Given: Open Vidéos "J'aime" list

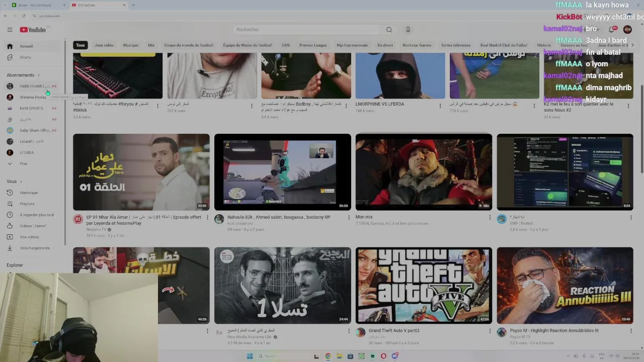Looking at the screenshot, I should coord(33,226).
